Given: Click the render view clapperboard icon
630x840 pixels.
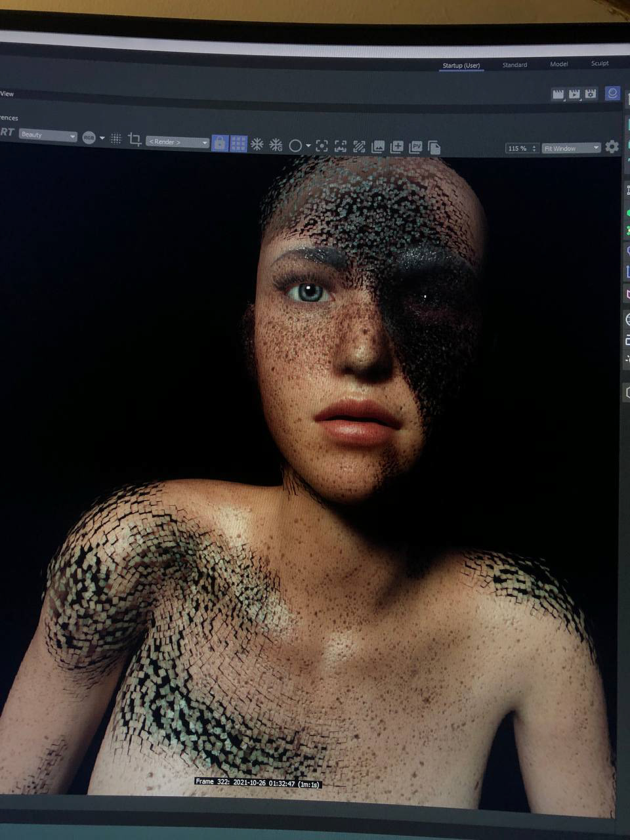Looking at the screenshot, I should (558, 94).
